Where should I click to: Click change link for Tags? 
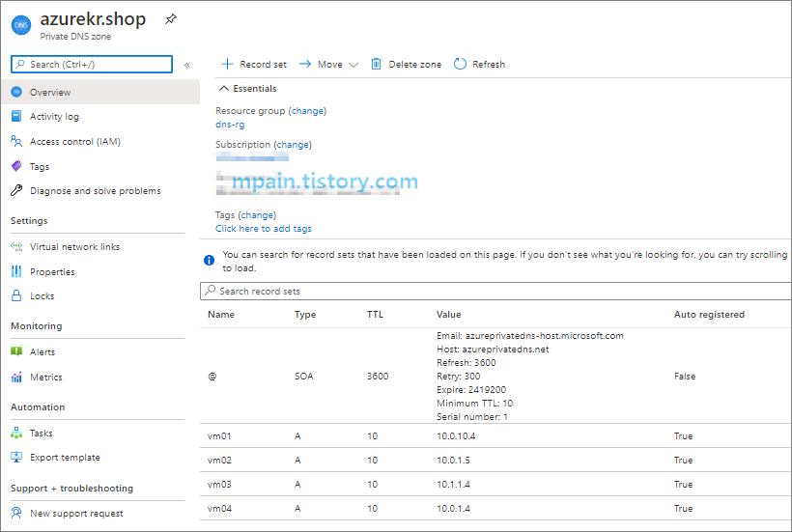257,215
